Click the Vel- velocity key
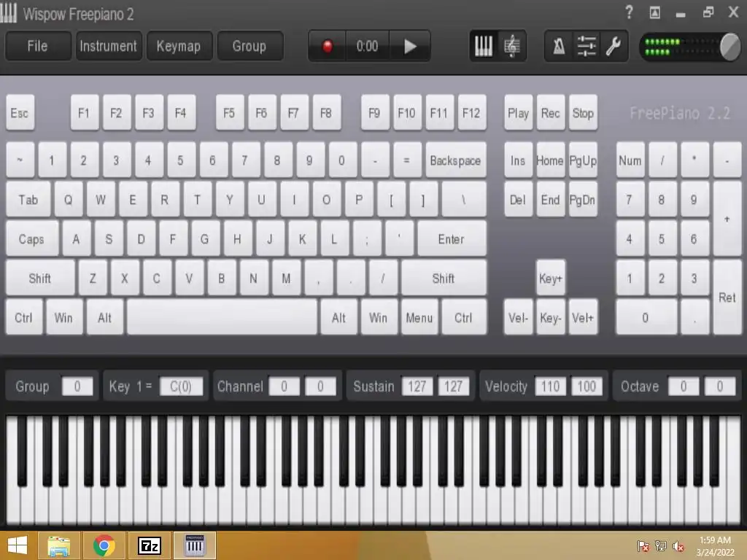The height and width of the screenshot is (560, 747). pos(518,318)
